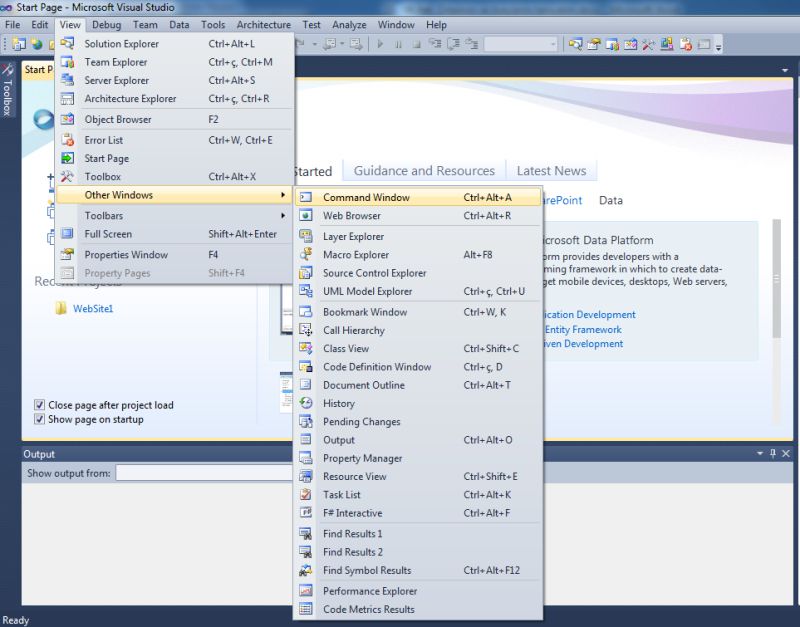This screenshot has height=627, width=800.
Task: Click the Task List clipboard icon
Action: [306, 494]
